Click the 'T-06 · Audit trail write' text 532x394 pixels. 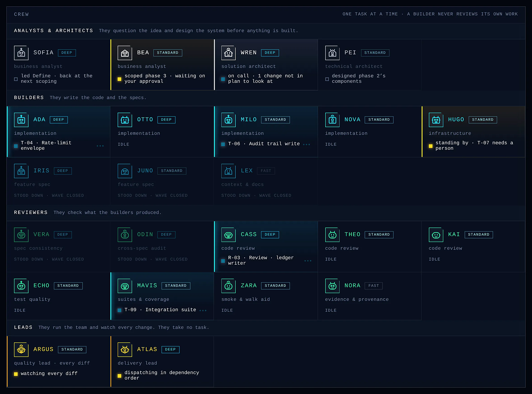[x=264, y=144]
